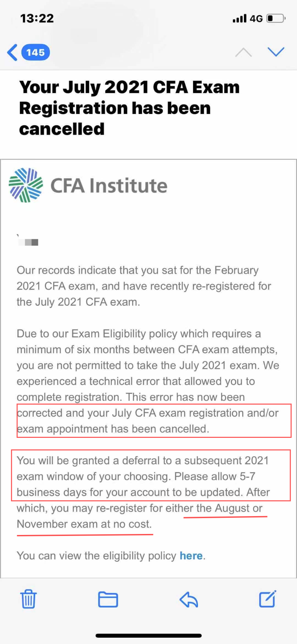Tap the "Our records indicate" paragraph
Image resolution: width=297 pixels, height=644 pixels.
(144, 286)
